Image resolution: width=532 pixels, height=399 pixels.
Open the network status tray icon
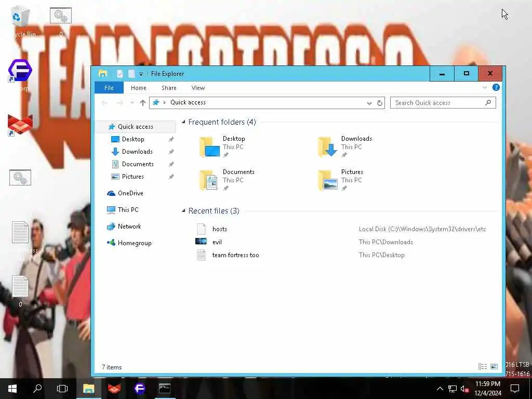click(453, 389)
